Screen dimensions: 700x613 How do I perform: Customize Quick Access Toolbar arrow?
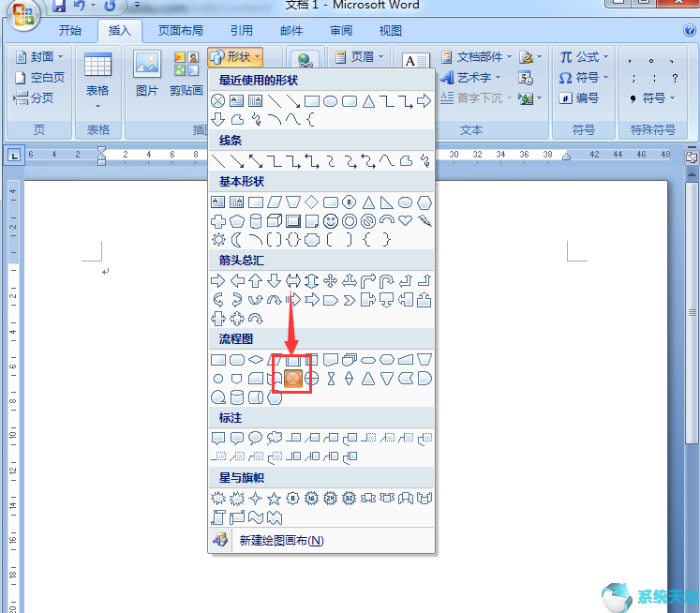pos(137,6)
